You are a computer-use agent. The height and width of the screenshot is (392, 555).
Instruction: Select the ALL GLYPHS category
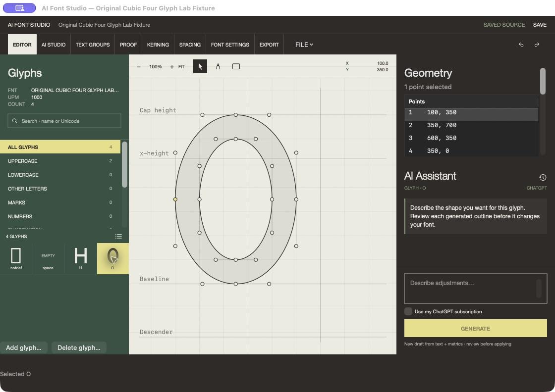(60, 147)
